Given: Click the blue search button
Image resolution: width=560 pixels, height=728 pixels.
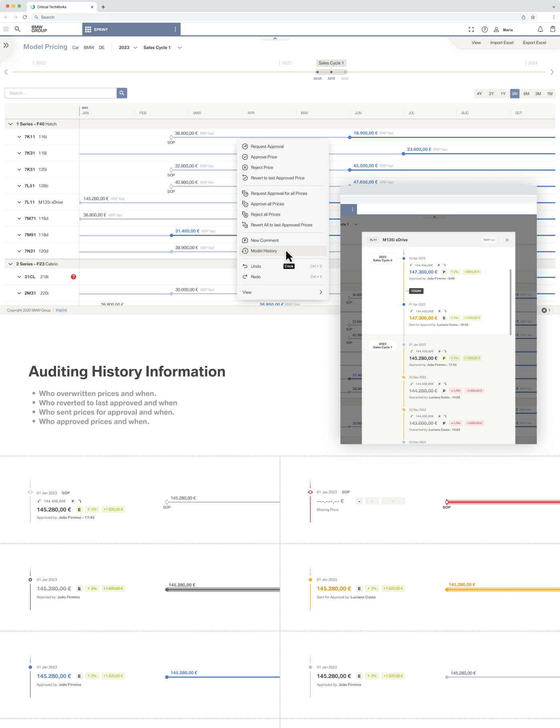Looking at the screenshot, I should 122,93.
